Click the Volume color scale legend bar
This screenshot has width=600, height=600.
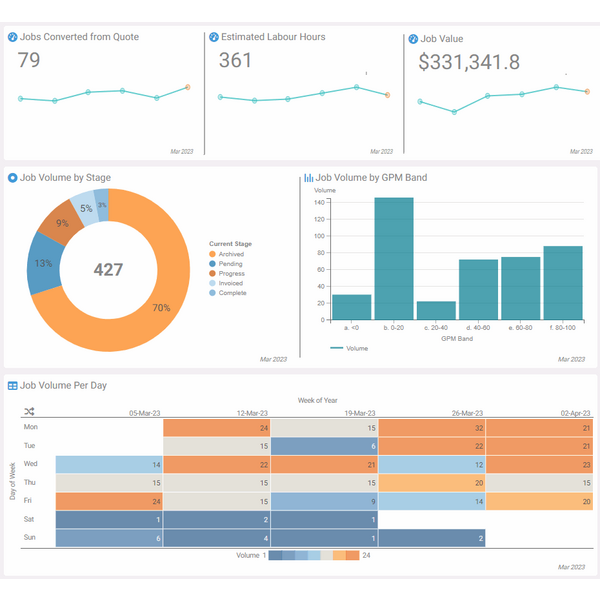click(x=313, y=555)
